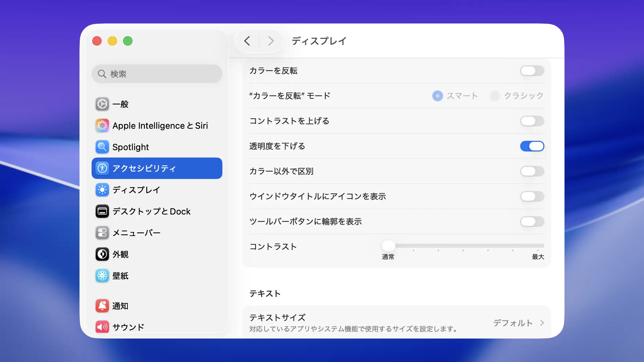The image size is (644, 362).
Task: Open the 外観 appearance icon
Action: 102,254
